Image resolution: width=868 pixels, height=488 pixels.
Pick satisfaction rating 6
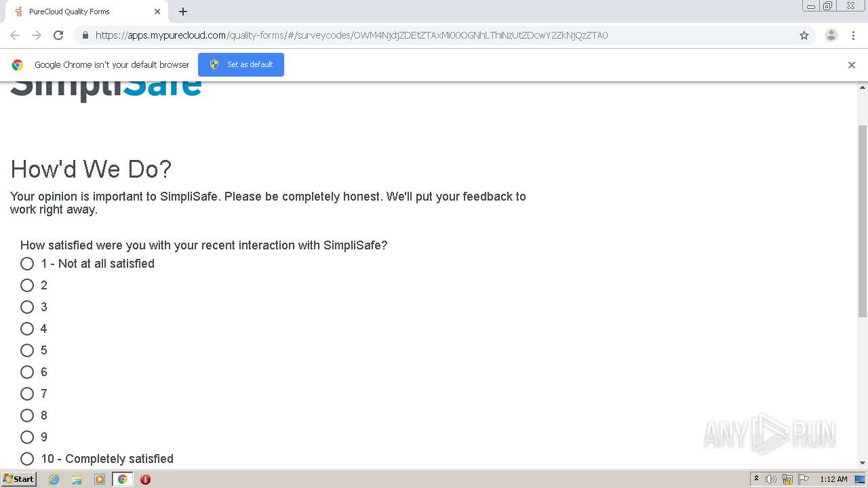pos(27,372)
